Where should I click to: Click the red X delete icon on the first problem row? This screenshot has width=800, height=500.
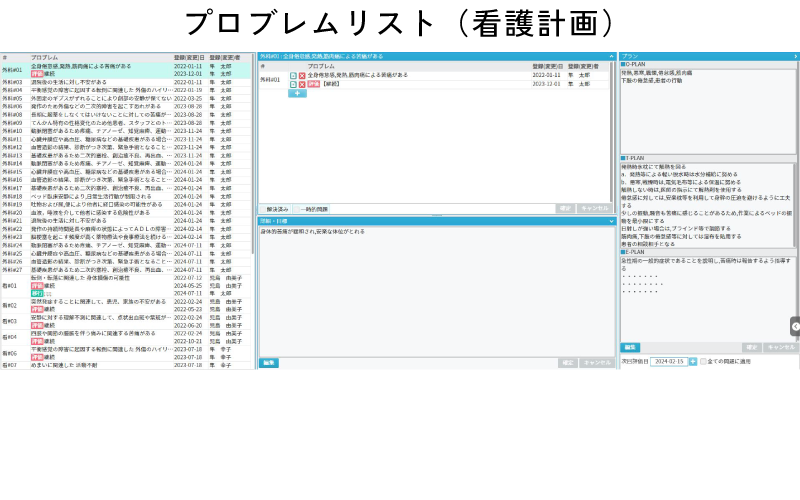click(x=302, y=75)
